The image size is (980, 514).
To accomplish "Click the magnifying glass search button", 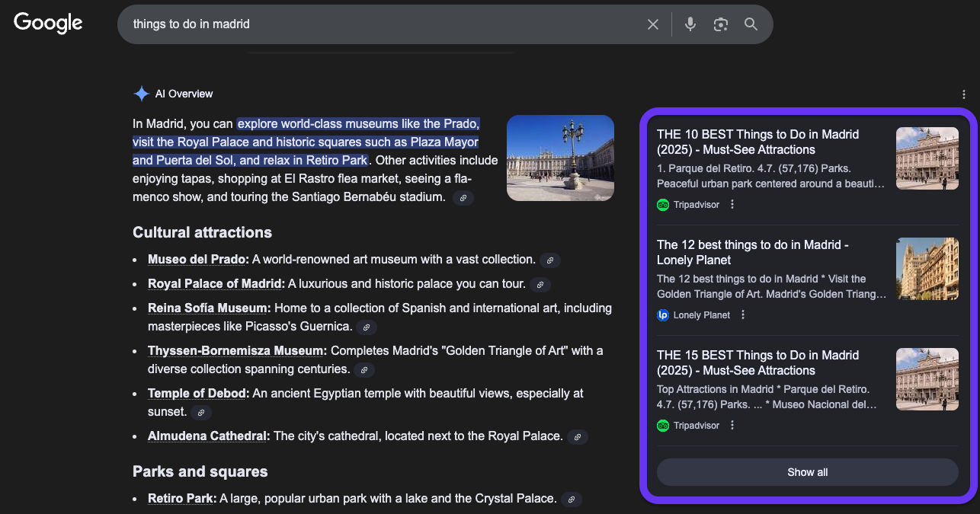I will pyautogui.click(x=751, y=24).
